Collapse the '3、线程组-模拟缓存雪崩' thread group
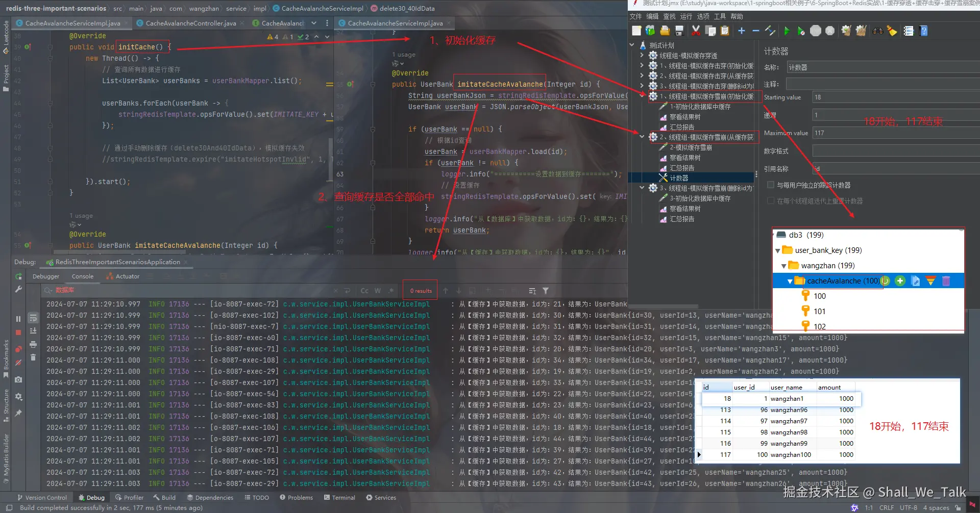Screen dimensions: 980x513 coord(642,188)
